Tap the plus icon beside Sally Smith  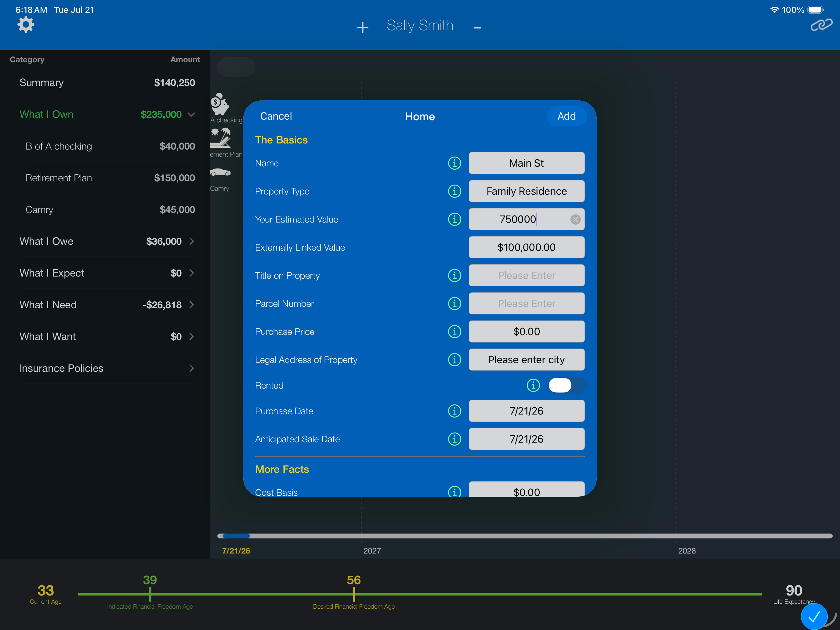click(363, 27)
